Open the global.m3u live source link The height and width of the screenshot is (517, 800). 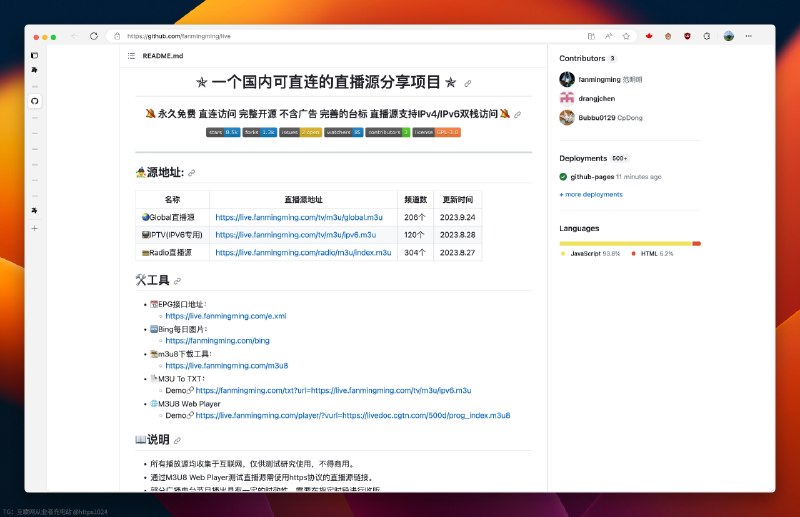tap(299, 217)
